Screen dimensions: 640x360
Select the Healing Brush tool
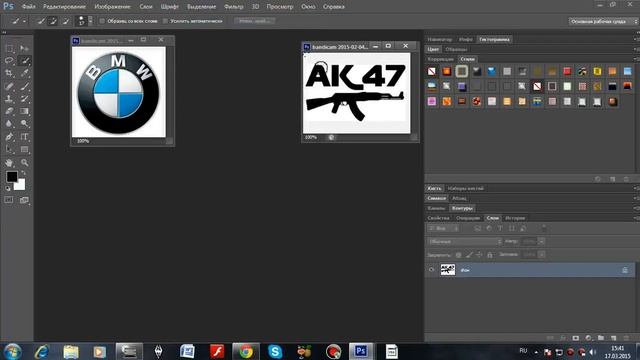(x=9, y=86)
